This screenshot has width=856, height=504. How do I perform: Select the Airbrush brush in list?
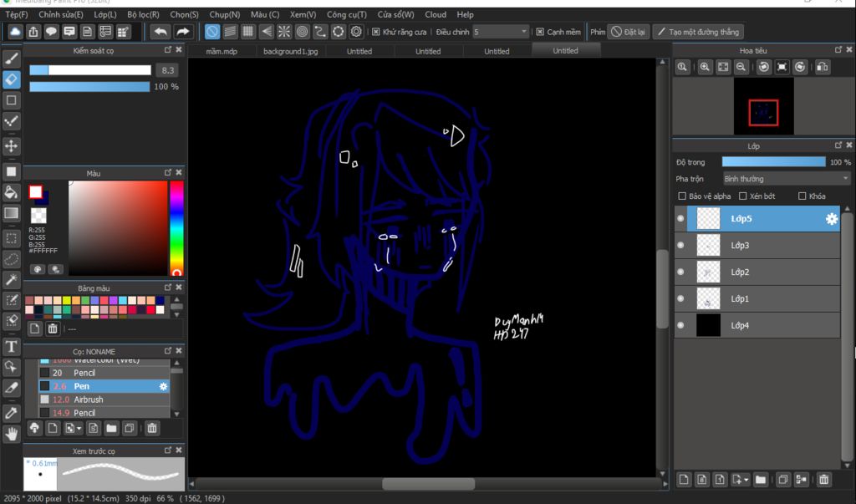coord(104,400)
